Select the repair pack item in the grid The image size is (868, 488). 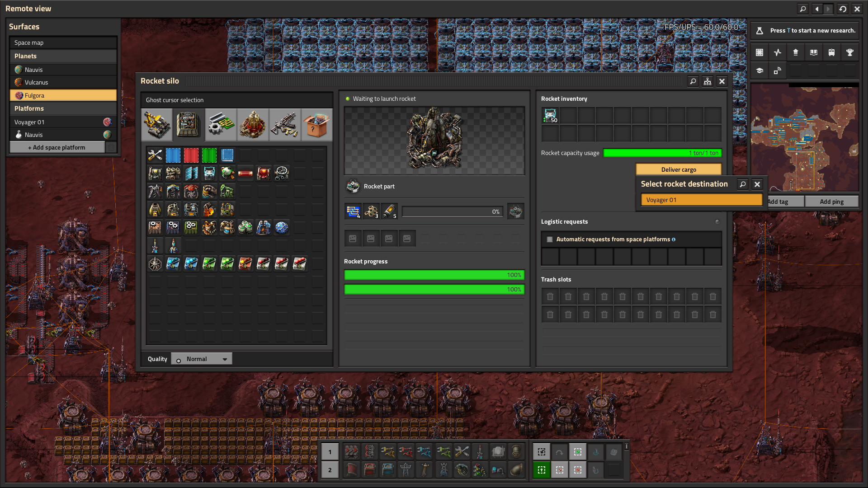coord(155,155)
